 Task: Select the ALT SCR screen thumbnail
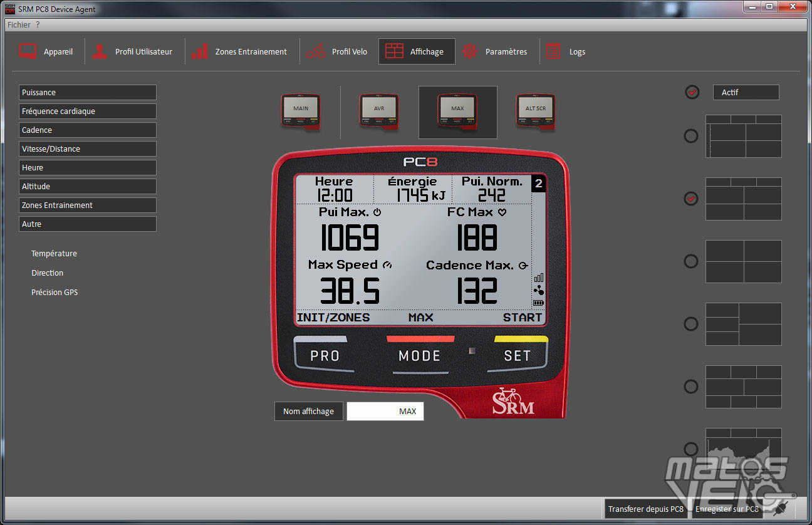click(x=536, y=112)
